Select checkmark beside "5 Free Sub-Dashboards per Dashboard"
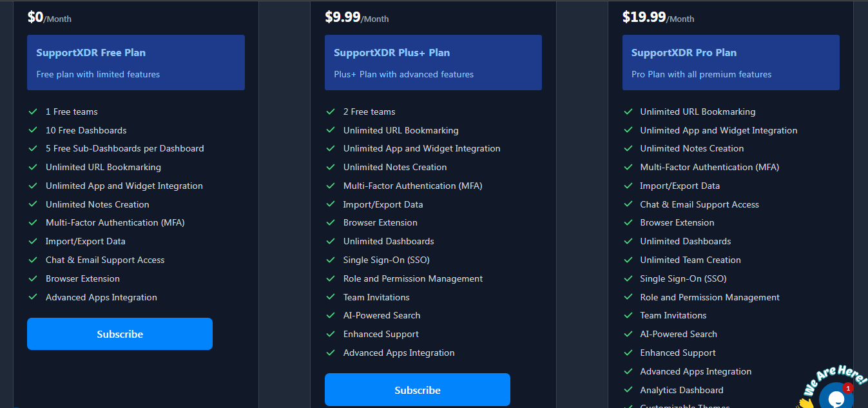The width and height of the screenshot is (868, 408). 33,148
